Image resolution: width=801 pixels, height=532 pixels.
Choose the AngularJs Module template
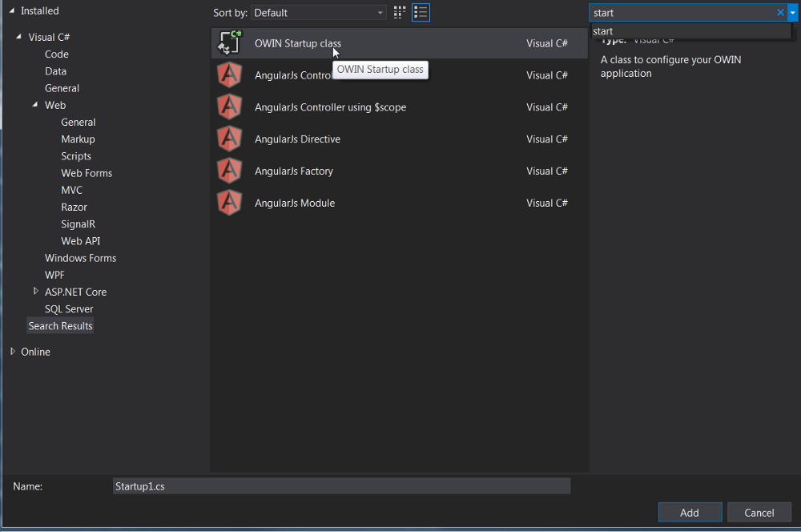coord(400,203)
